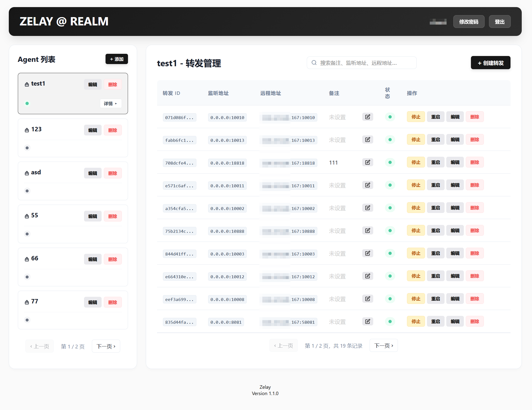Viewport: 532px width, 410px height.
Task: Click 登出 to log out
Action: (499, 22)
